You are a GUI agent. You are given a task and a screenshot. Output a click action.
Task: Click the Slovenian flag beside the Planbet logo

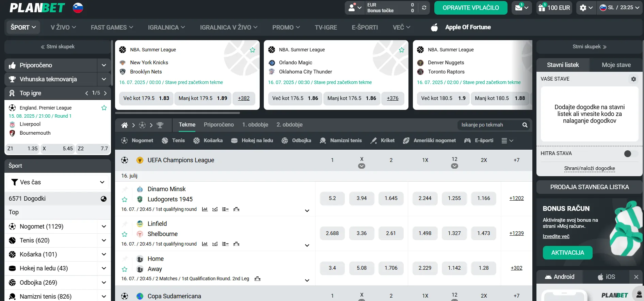click(x=78, y=7)
